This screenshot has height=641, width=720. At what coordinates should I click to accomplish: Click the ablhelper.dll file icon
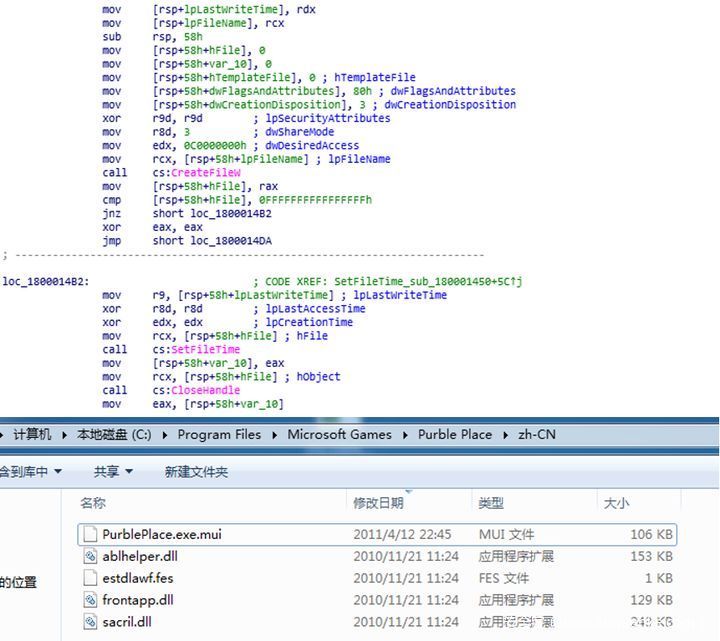point(90,556)
